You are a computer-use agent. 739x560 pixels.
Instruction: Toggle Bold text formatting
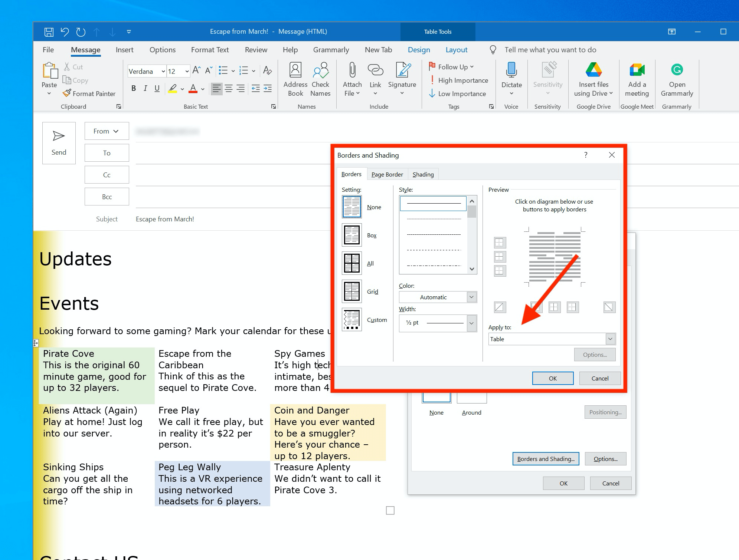pyautogui.click(x=134, y=88)
